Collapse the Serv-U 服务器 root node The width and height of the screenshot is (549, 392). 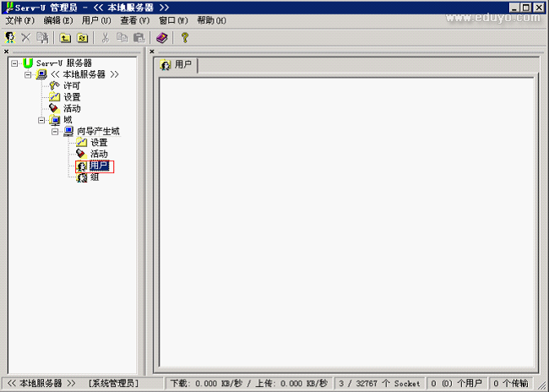[14, 63]
